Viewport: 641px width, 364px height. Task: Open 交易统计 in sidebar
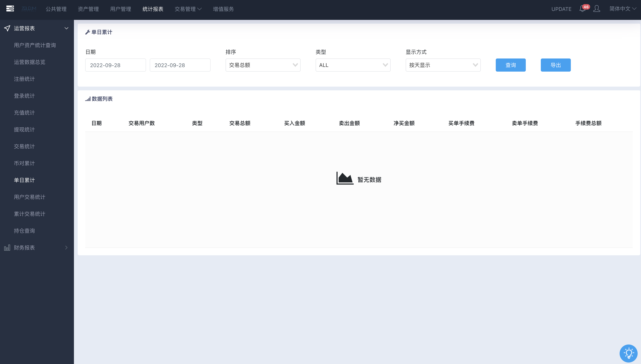24,147
